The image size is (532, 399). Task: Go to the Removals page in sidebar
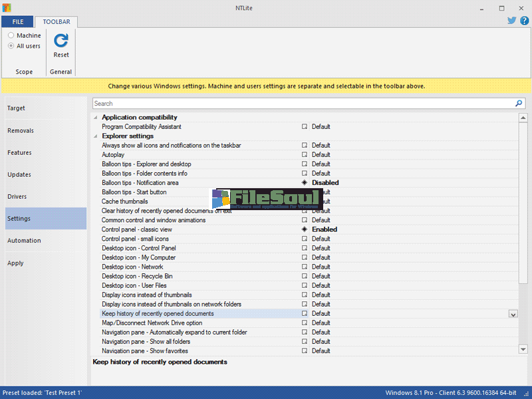coord(21,130)
